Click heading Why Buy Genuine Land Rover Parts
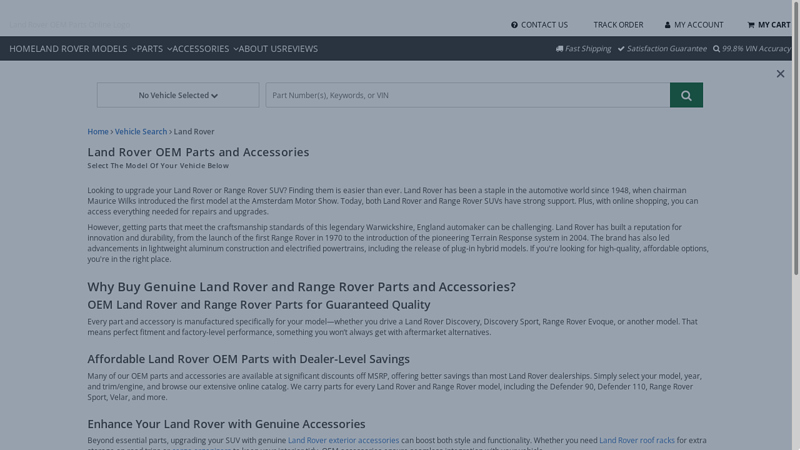 302,287
